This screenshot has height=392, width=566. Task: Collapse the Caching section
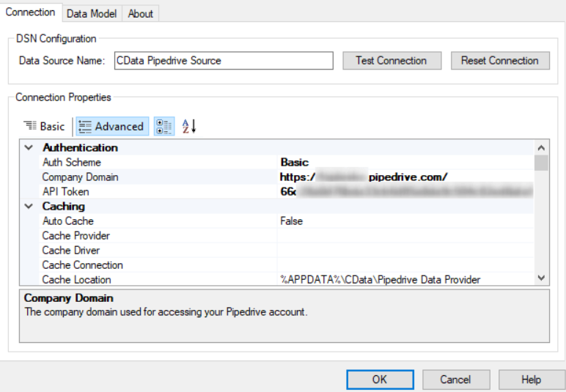click(29, 207)
